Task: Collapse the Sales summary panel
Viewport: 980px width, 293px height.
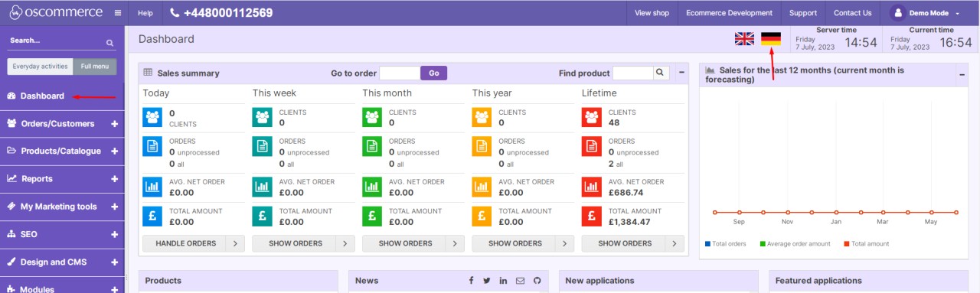Action: (681, 73)
